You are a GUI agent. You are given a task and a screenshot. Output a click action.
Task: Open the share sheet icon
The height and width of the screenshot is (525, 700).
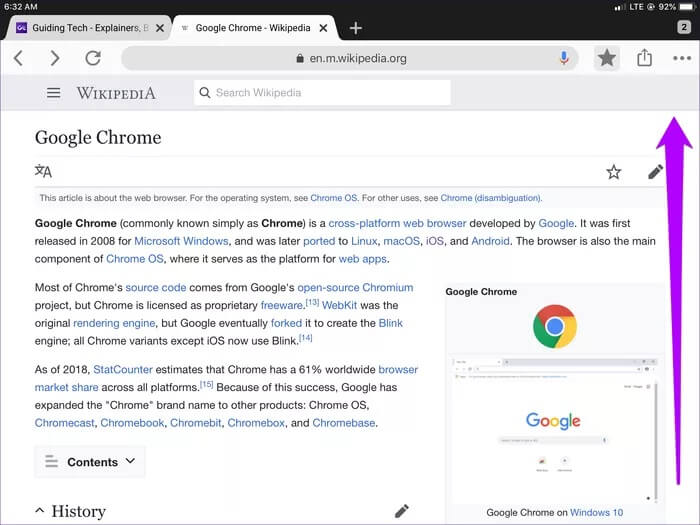(644, 58)
